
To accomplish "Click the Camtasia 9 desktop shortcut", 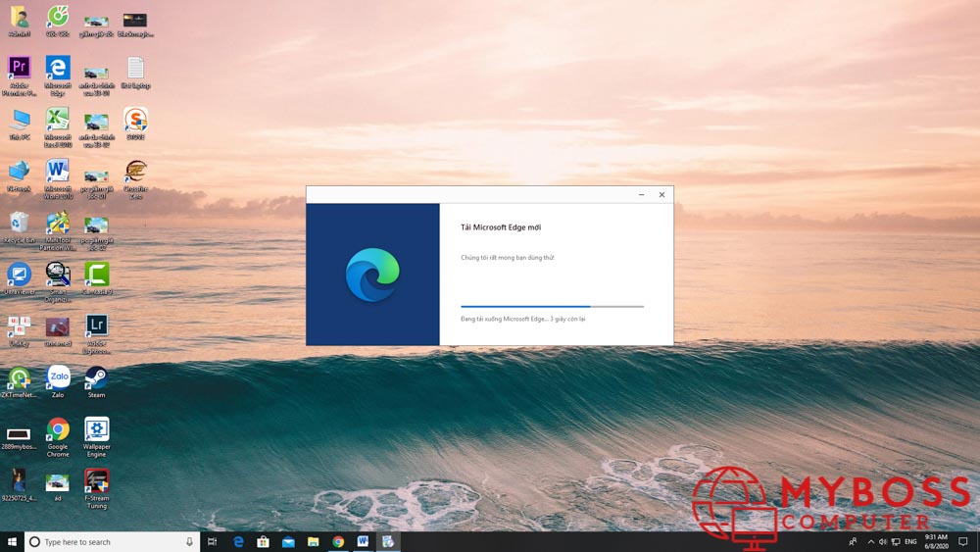I will tap(96, 274).
